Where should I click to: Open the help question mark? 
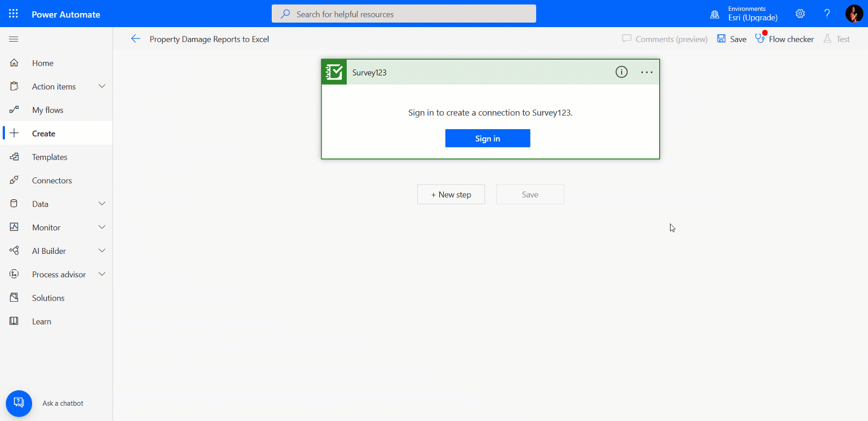[x=827, y=14]
